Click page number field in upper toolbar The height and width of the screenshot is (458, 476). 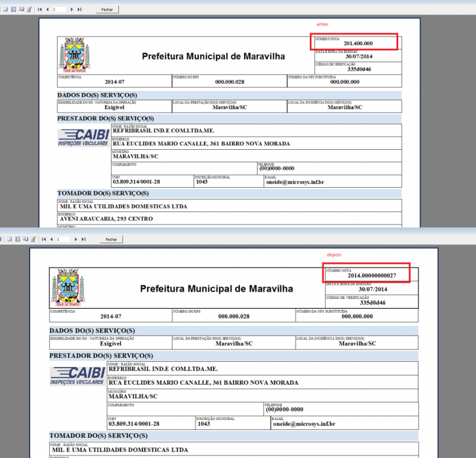[x=59, y=9]
